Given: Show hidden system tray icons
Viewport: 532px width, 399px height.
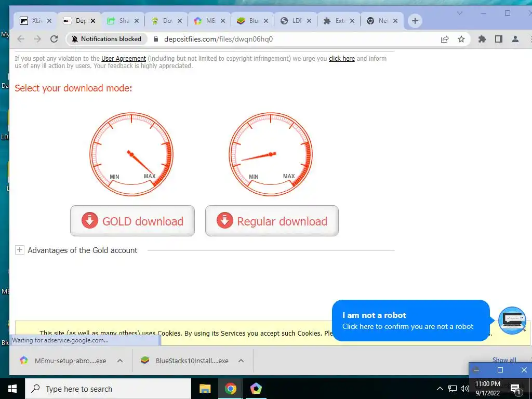Looking at the screenshot, I should coord(440,389).
